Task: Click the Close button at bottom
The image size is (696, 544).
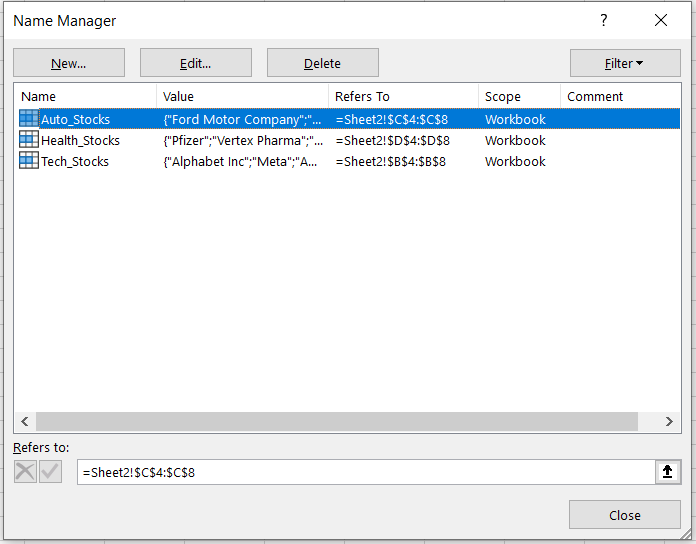Action: (x=624, y=515)
